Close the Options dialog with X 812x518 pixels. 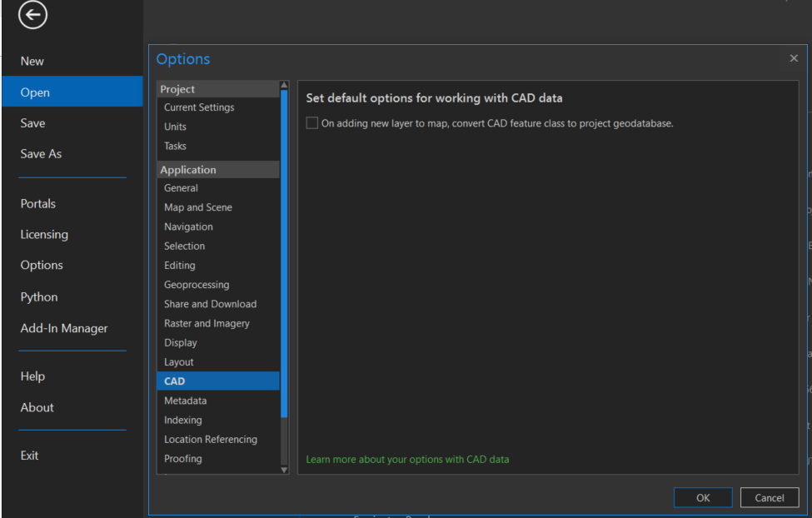(x=793, y=58)
